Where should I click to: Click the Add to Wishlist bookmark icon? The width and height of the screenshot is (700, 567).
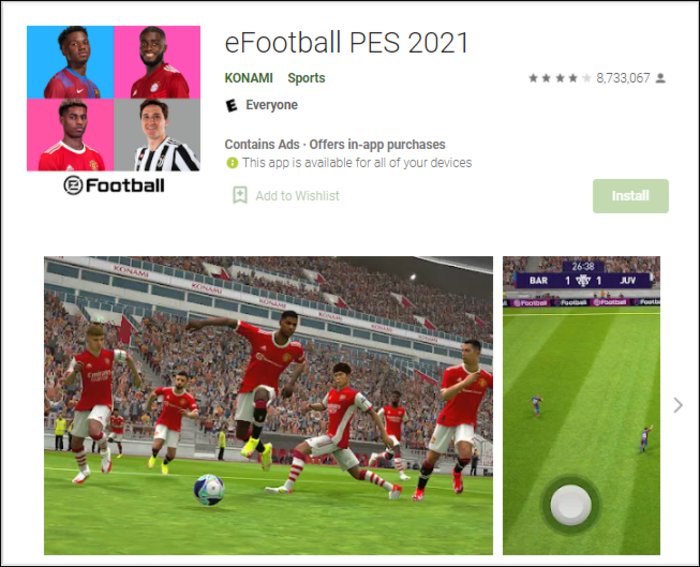pos(240,195)
